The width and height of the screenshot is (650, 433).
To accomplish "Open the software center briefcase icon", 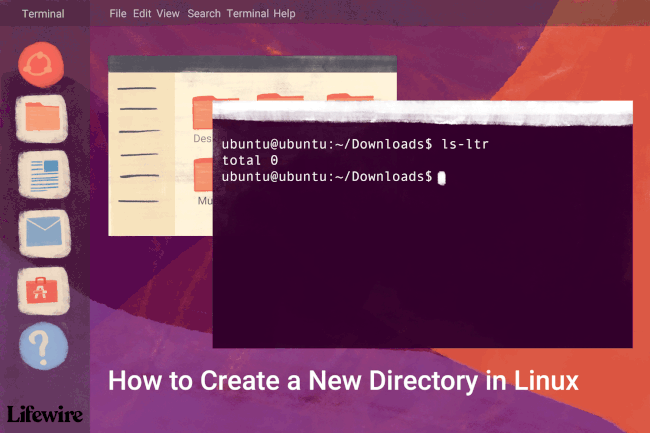I will tap(44, 290).
